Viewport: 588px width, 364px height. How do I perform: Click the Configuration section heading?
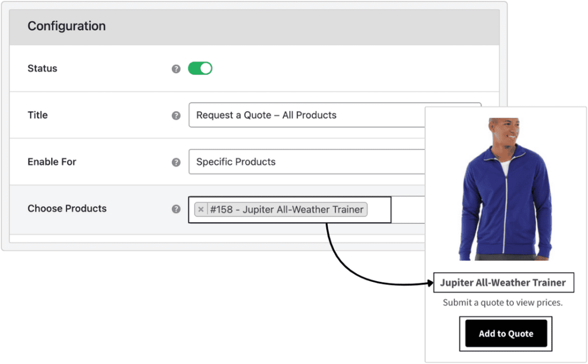67,26
